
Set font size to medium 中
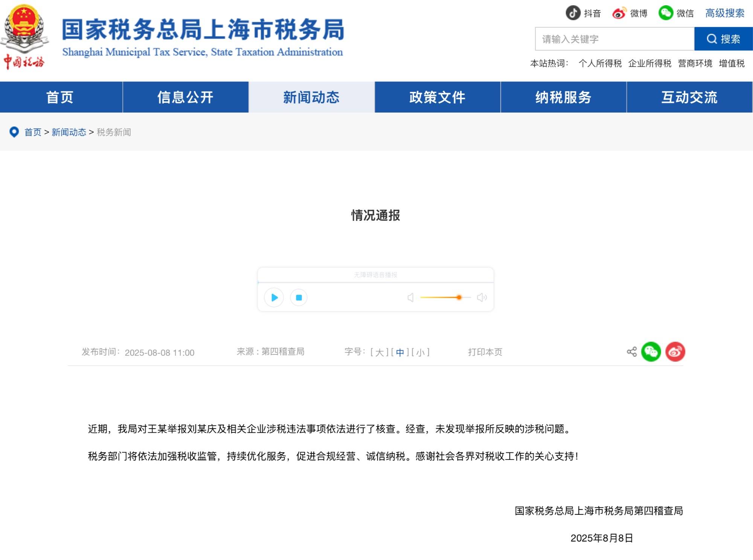[400, 353]
